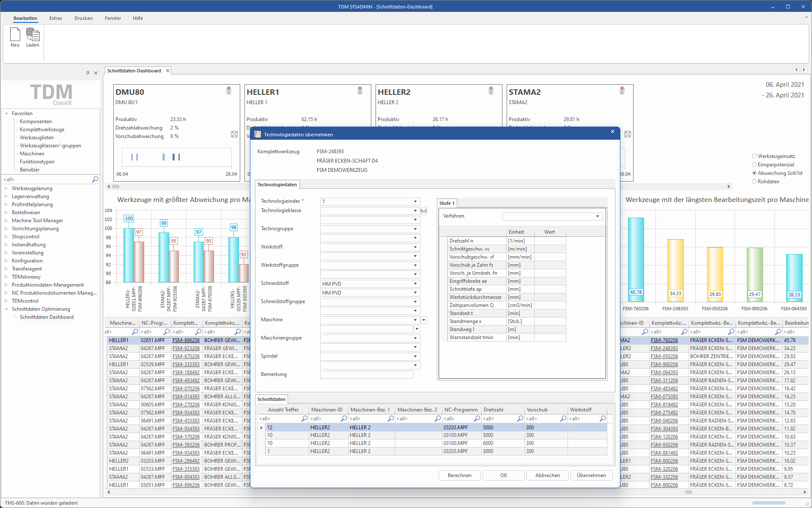The height and width of the screenshot is (508, 812).
Task: Select the Werkzeugeinsatz radio button
Action: [754, 156]
